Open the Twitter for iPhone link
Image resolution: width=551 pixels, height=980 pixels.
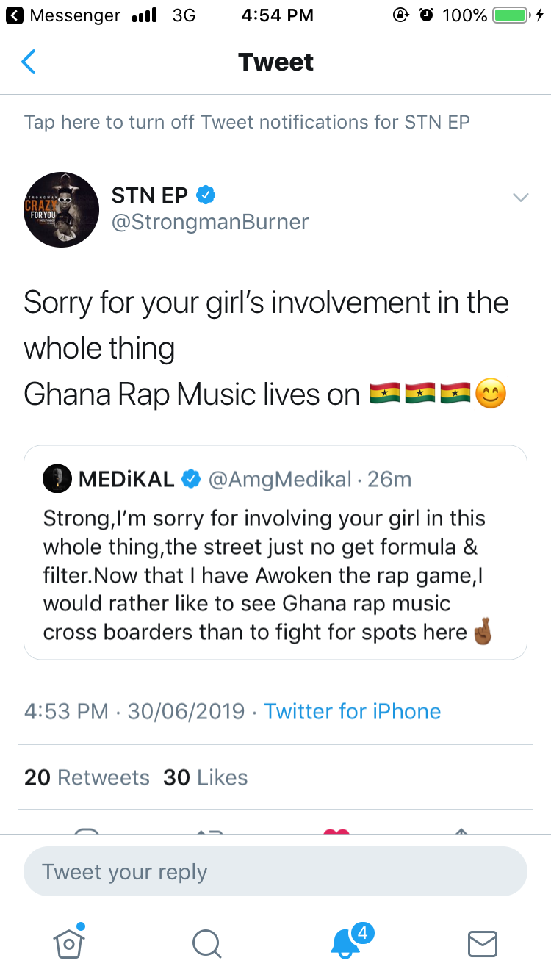(x=353, y=711)
